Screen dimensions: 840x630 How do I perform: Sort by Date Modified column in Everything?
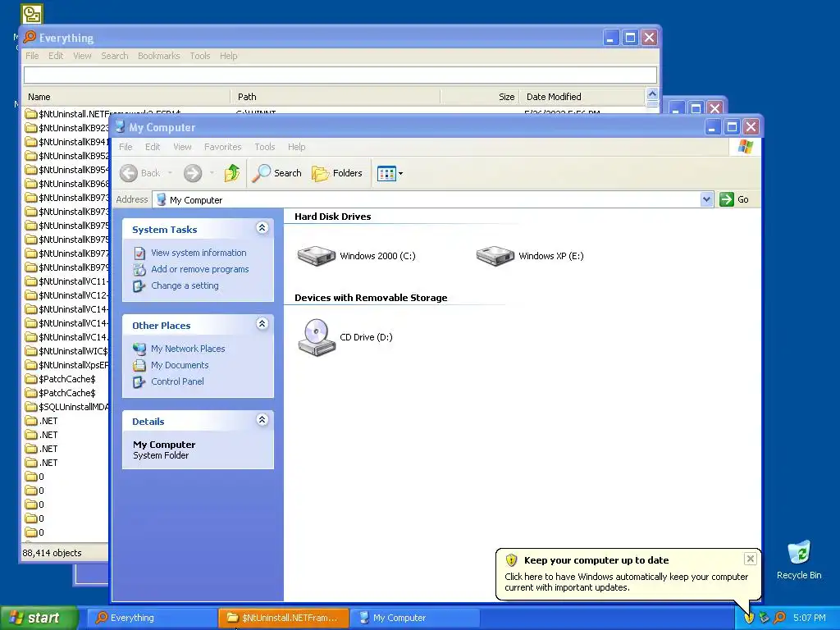pos(582,97)
